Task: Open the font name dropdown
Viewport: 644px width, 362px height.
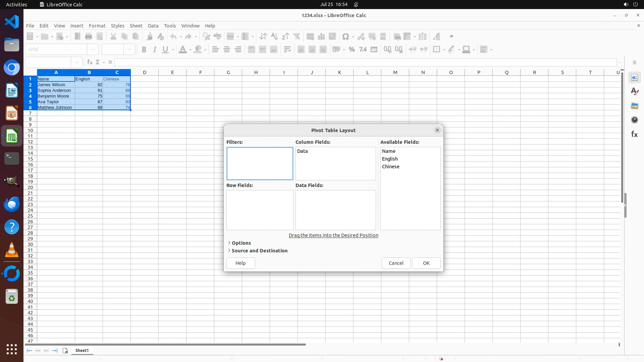Action: click(x=93, y=50)
